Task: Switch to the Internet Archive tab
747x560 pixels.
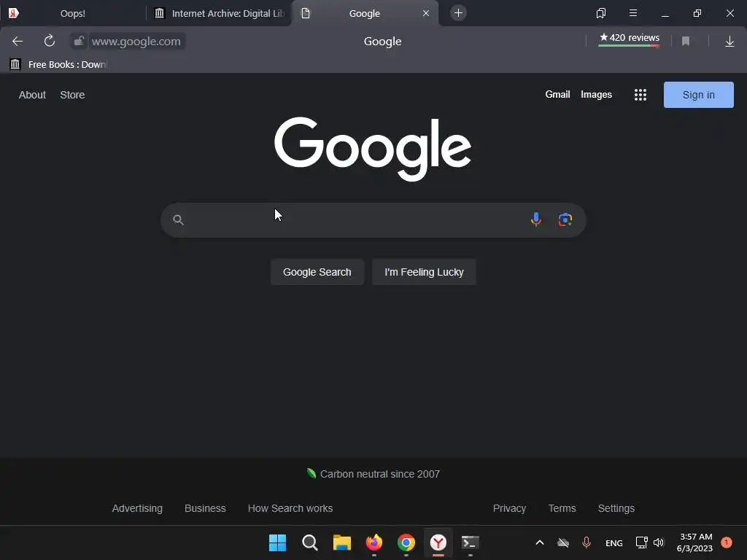Action: click(219, 13)
